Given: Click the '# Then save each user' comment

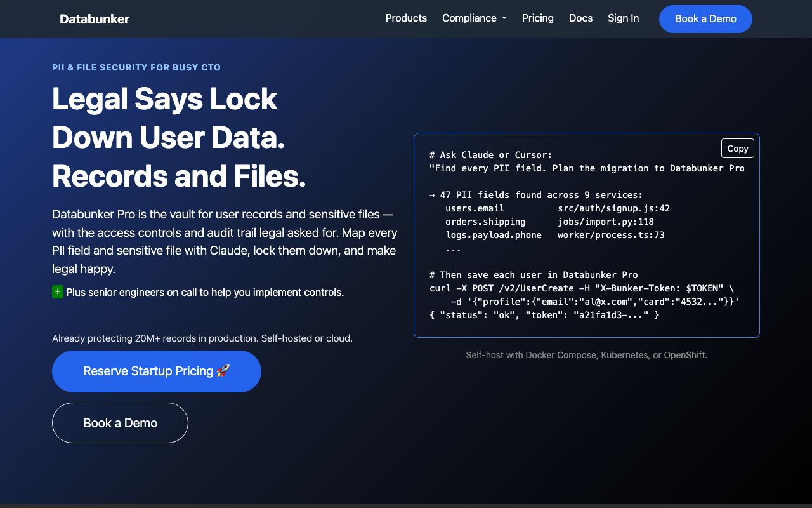Looking at the screenshot, I should pos(534,275).
